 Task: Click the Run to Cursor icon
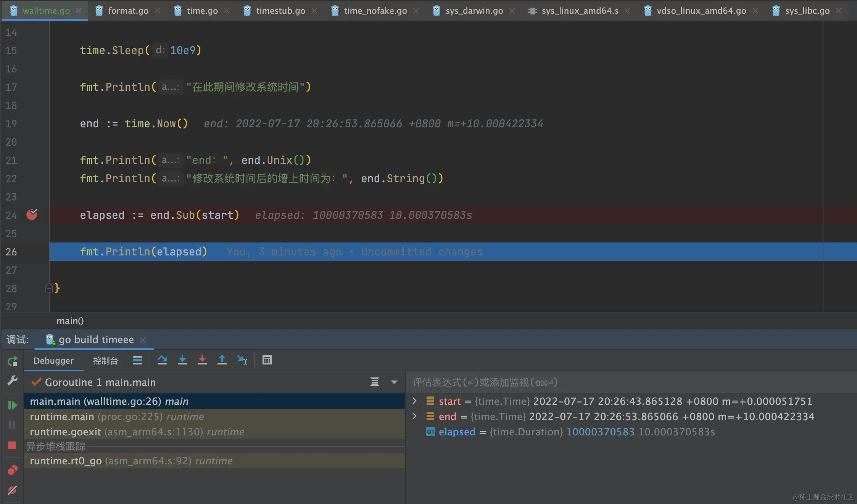(242, 360)
